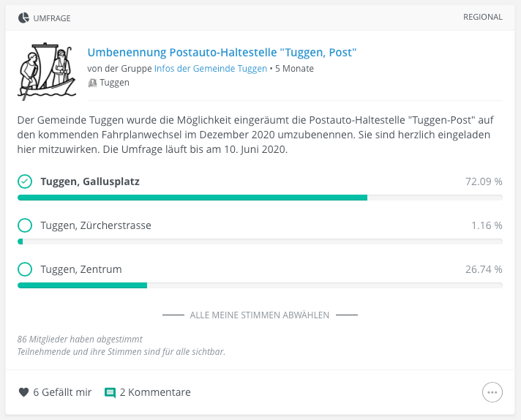
Task: Click the Tuggen, Zentrum option label
Action: tap(81, 269)
